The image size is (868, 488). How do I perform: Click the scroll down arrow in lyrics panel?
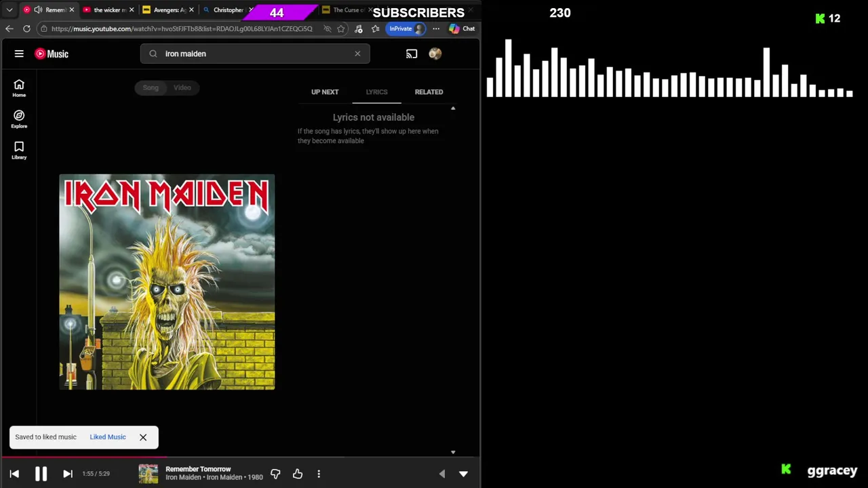pyautogui.click(x=453, y=452)
